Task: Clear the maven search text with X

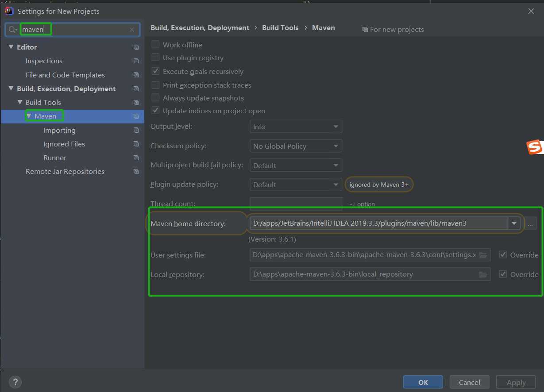Action: [x=132, y=30]
